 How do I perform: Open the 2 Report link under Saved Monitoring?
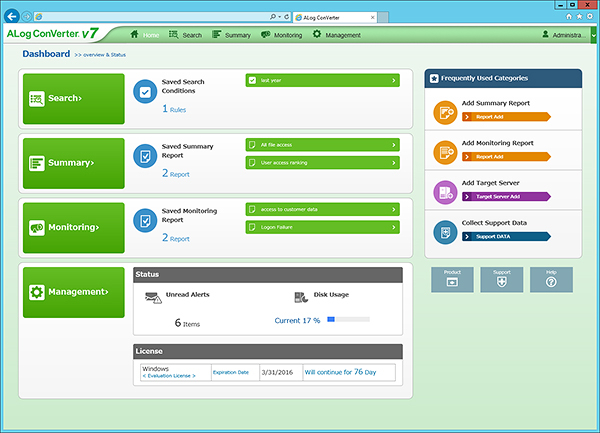point(176,238)
